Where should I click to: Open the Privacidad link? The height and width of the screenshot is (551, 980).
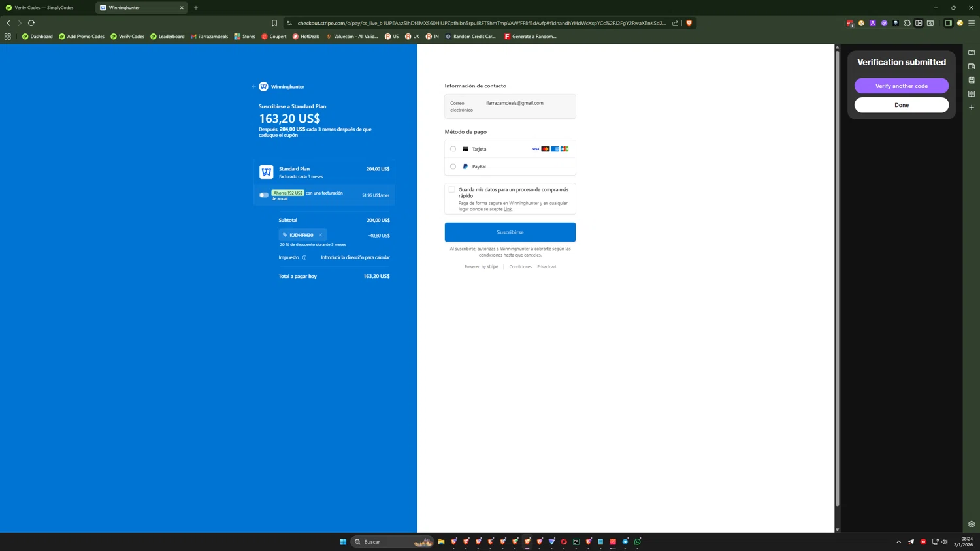coord(546,266)
